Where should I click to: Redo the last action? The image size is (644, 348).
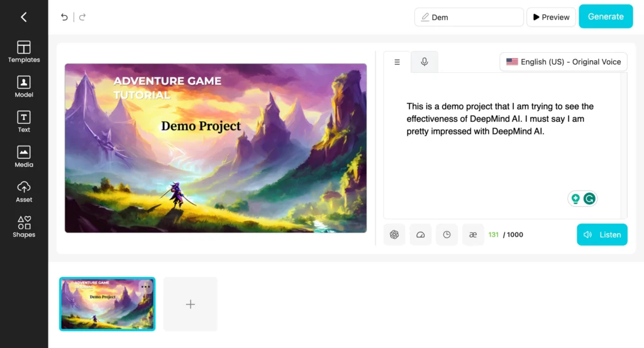(82, 17)
